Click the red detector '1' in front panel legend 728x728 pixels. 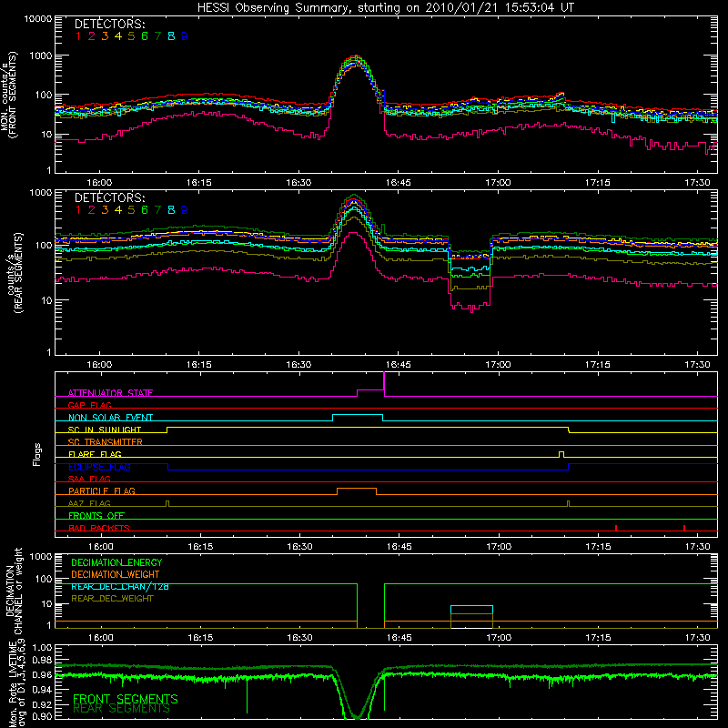point(78,36)
